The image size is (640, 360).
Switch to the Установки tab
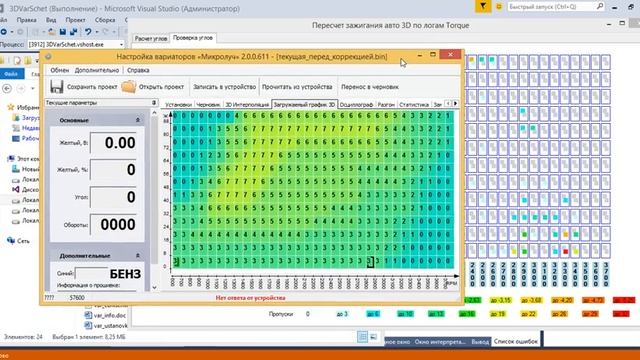coord(178,104)
